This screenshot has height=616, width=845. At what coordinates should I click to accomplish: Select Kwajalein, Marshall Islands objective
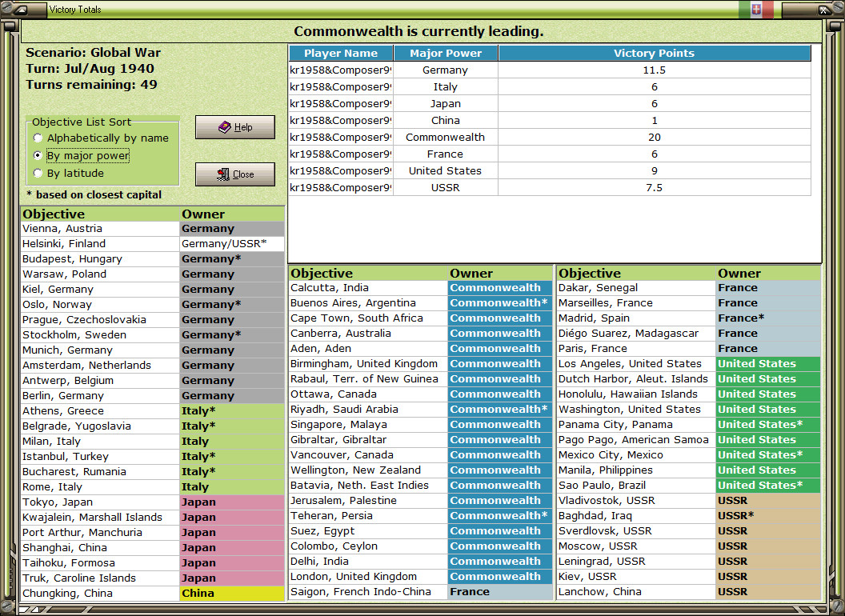tap(100, 517)
